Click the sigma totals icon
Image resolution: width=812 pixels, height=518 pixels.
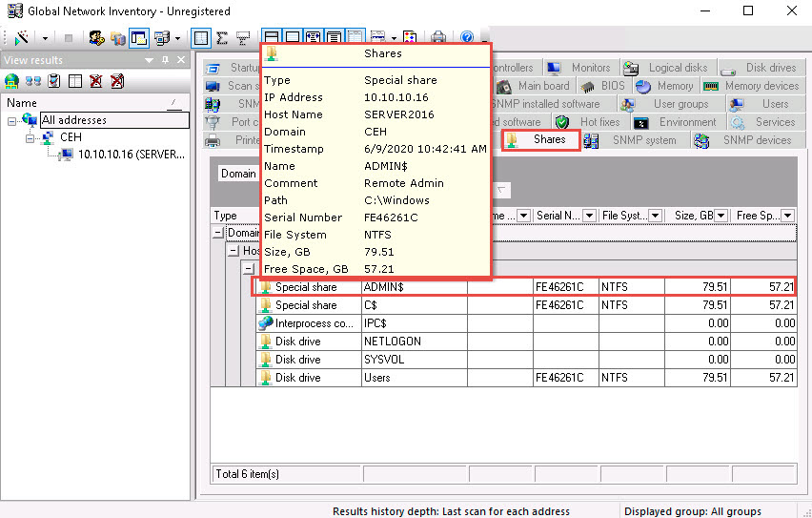coord(222,37)
